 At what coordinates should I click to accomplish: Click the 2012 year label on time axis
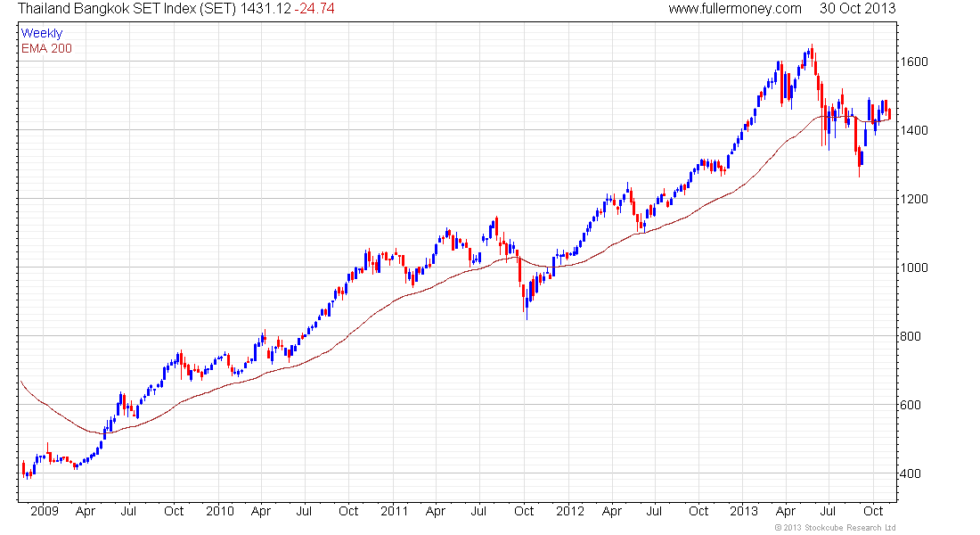click(570, 511)
